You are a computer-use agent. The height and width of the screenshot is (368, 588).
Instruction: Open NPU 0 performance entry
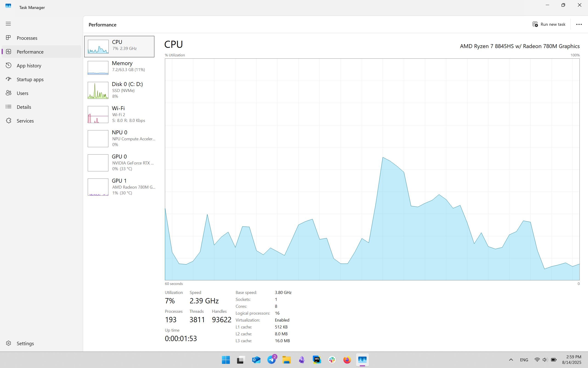point(119,138)
